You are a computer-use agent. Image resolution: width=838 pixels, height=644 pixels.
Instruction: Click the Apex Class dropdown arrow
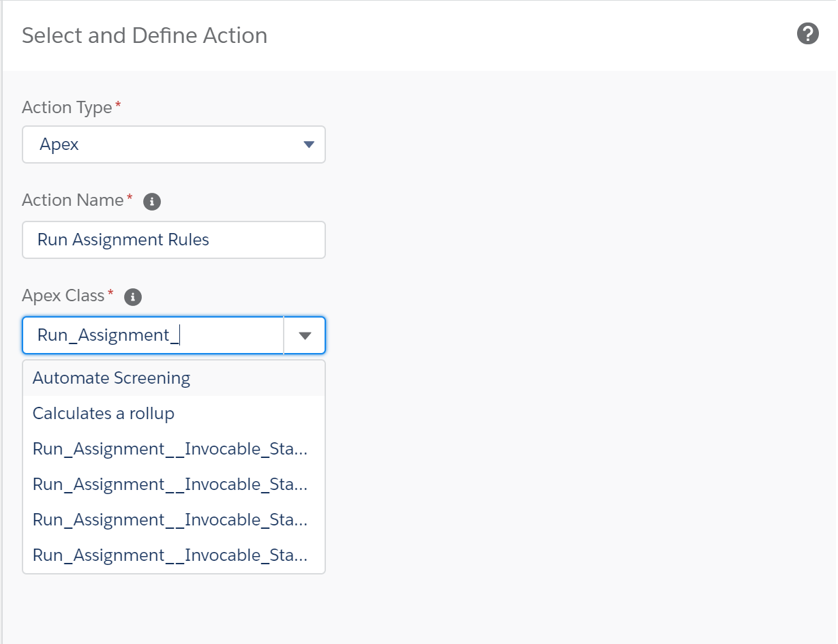(x=305, y=335)
